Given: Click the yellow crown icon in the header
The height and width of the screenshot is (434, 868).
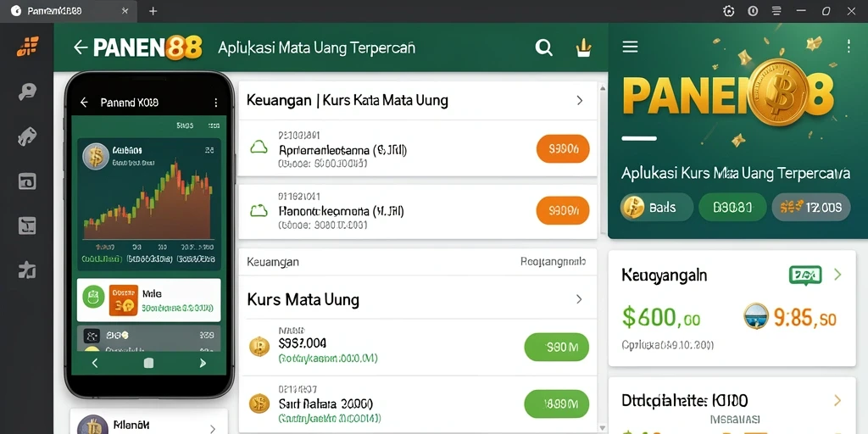Looking at the screenshot, I should click(583, 48).
